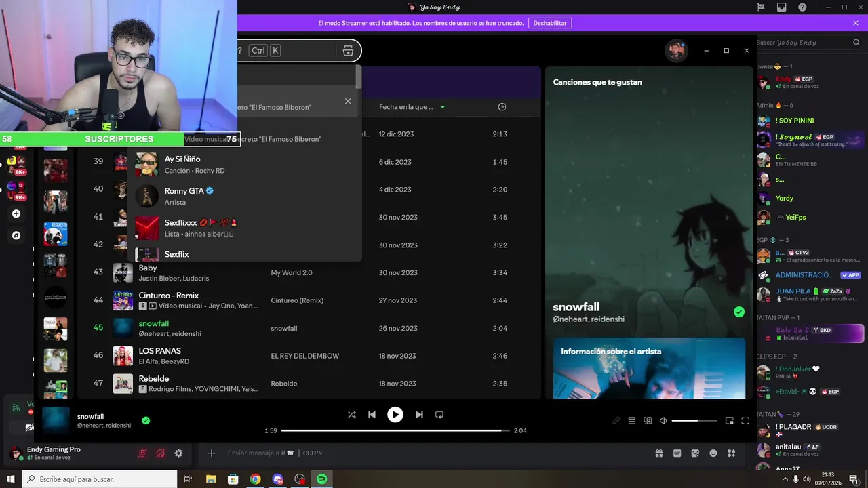
Task: Toggle Discord headphone deafen
Action: [161, 453]
